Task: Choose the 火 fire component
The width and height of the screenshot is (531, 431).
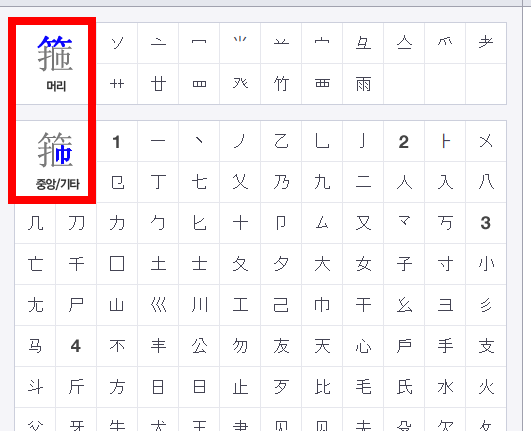Action: tap(486, 387)
